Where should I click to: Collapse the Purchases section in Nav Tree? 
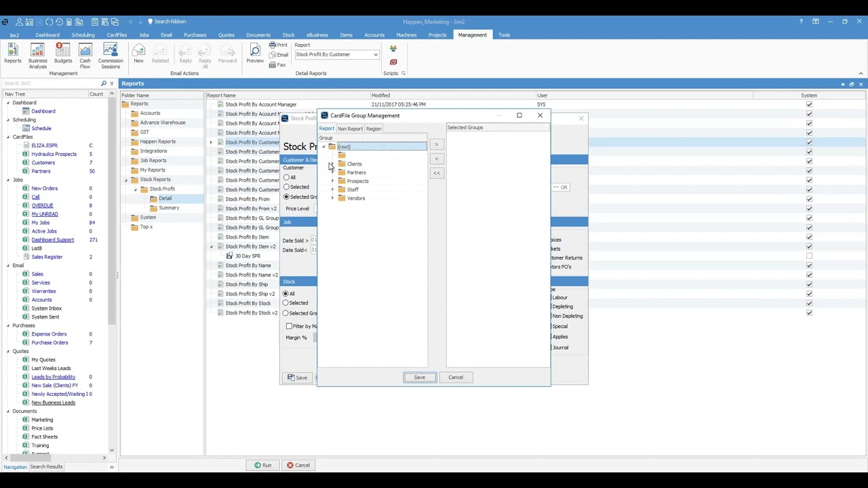click(8, 325)
